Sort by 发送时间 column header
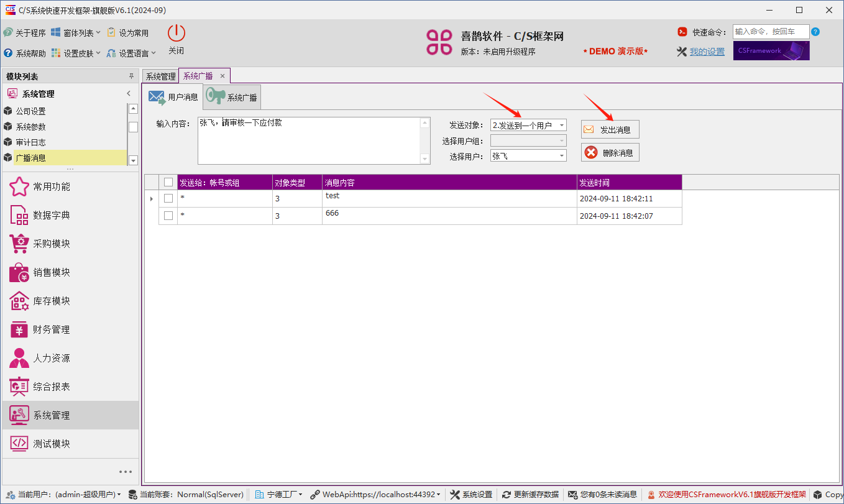Screen dimensions: 844x504 630,183
